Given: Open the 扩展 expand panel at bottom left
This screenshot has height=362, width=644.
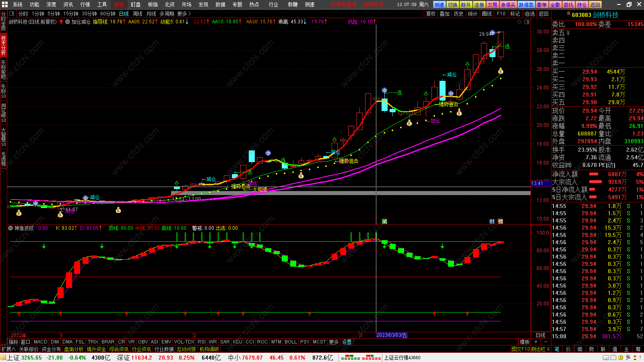Looking at the screenshot, I should [8, 349].
